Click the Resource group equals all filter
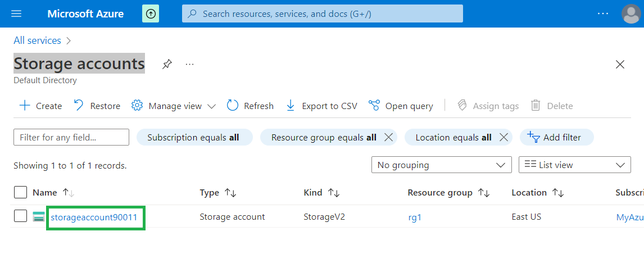Image resolution: width=644 pixels, height=272 pixels. [324, 137]
